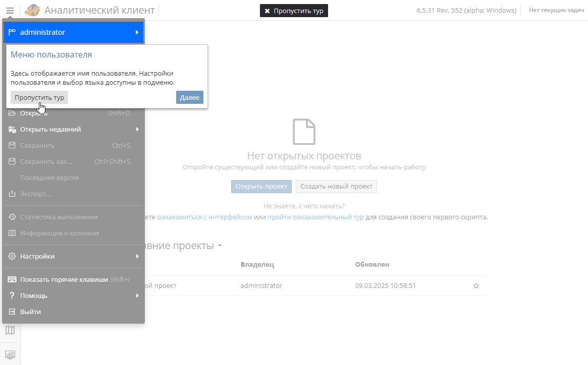Click the logout door icon
The height and width of the screenshot is (365, 588).
tap(13, 312)
